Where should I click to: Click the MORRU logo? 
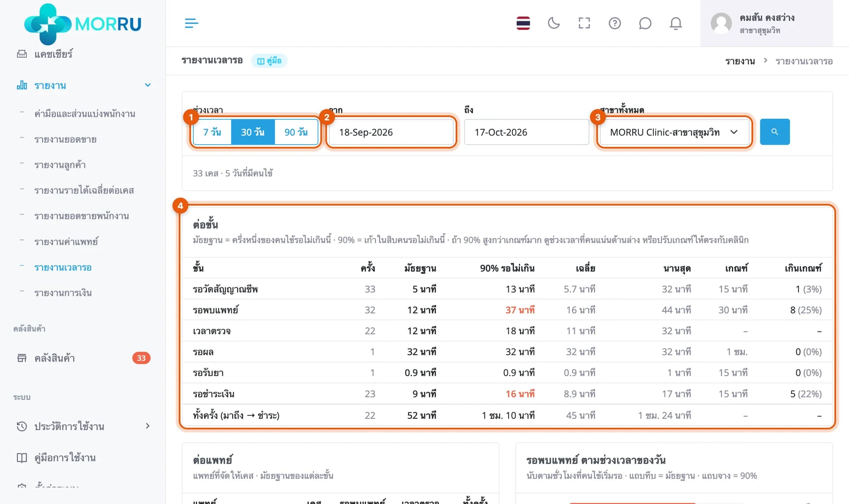click(83, 24)
